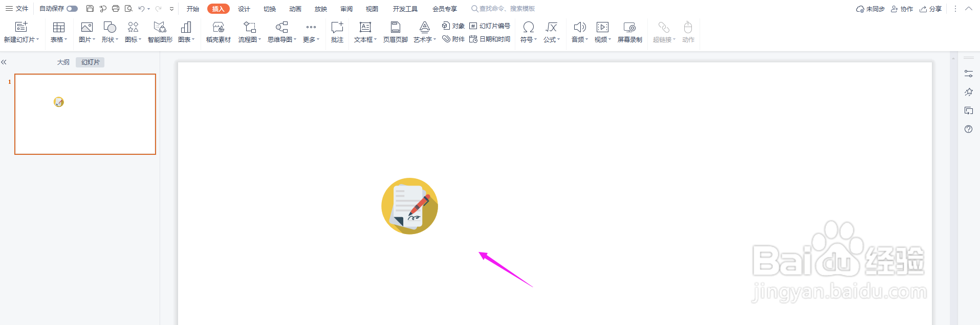
Task: Click the vertical scrollbar of the slide editor
Action: click(x=953, y=189)
